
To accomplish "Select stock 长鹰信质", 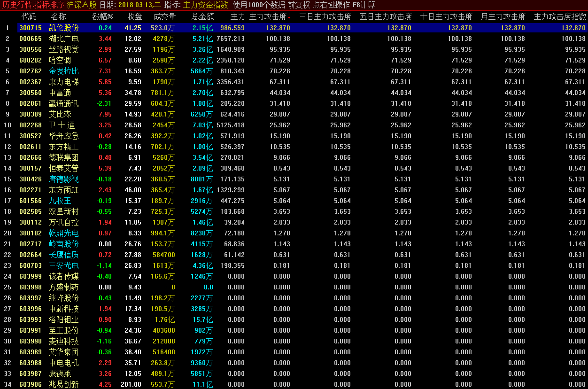I will [x=64, y=255].
